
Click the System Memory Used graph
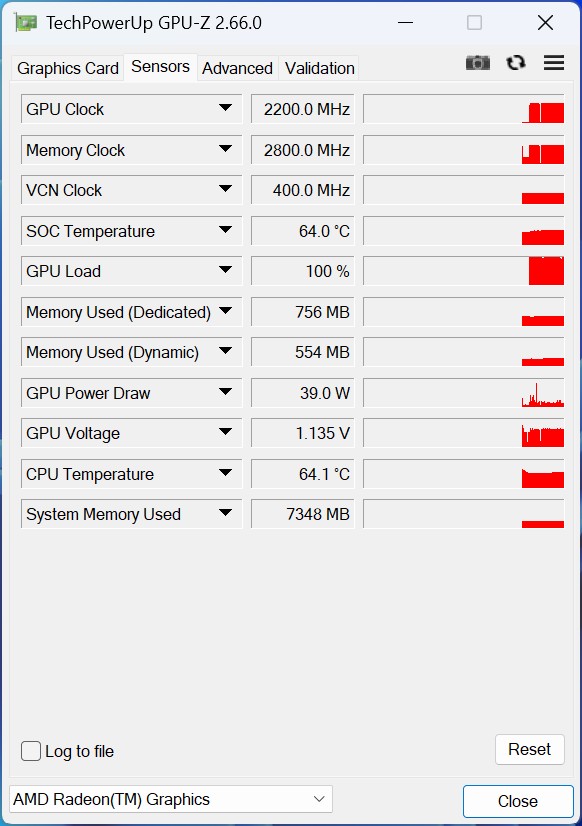pos(463,514)
